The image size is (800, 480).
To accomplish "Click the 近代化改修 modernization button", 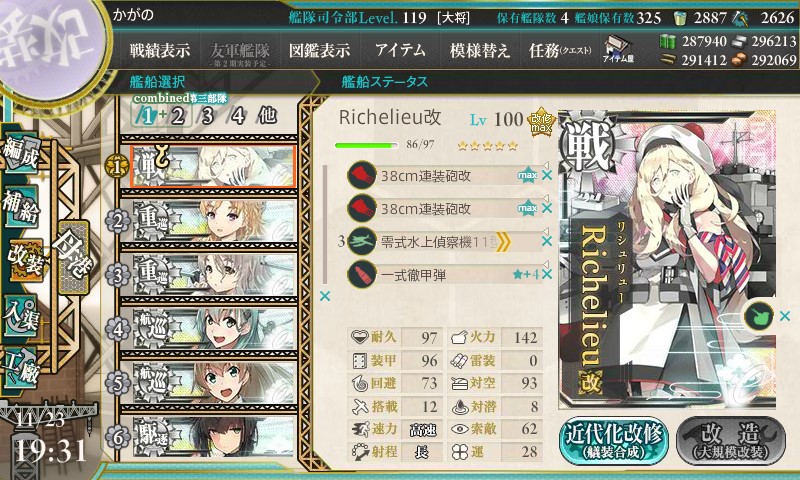I will 613,441.
